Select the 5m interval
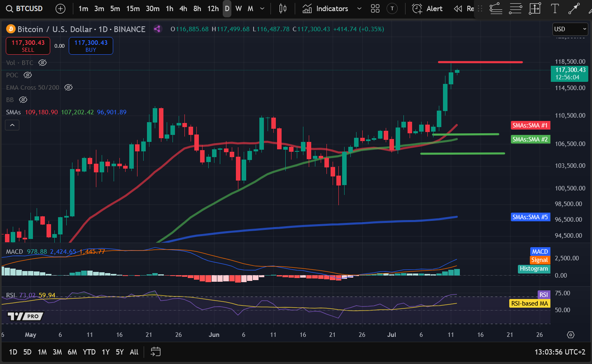The image size is (592, 364). tap(115, 9)
